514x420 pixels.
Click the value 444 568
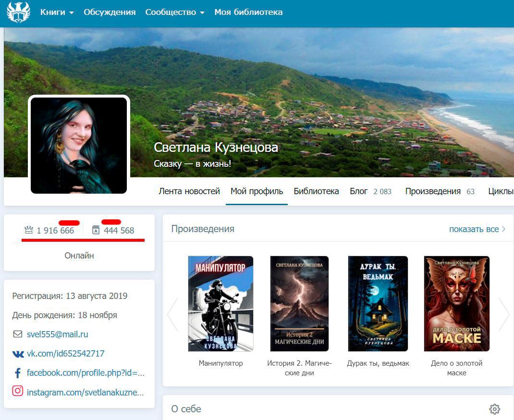(x=119, y=231)
